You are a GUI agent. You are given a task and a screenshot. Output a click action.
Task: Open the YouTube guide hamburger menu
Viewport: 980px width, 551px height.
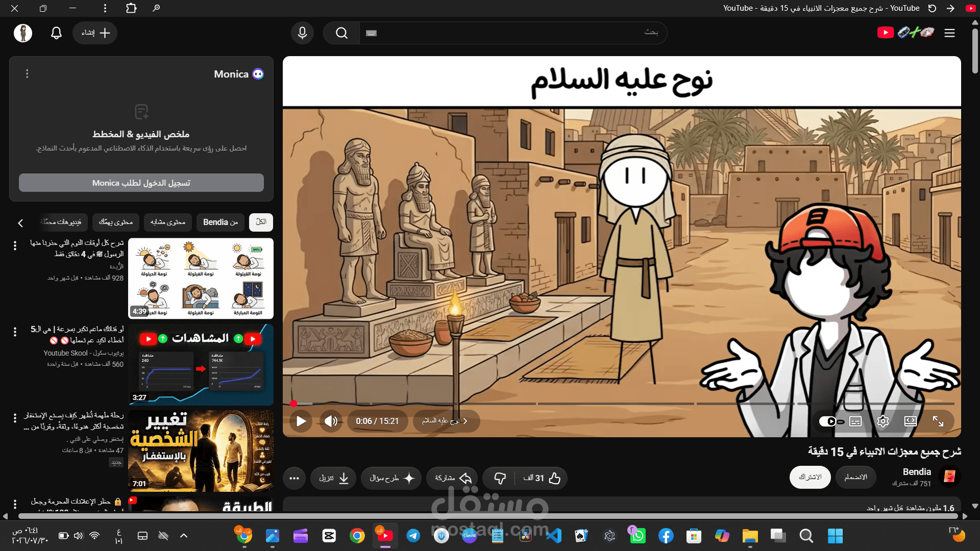(x=949, y=33)
